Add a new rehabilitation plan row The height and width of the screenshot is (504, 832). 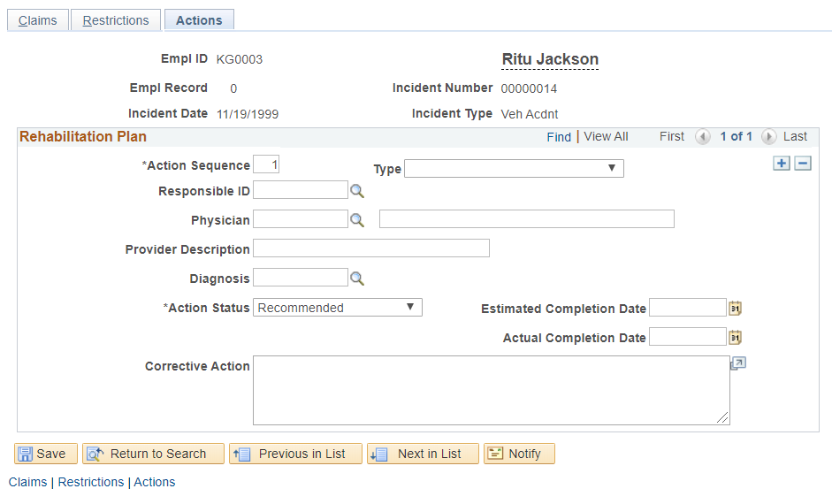[782, 164]
